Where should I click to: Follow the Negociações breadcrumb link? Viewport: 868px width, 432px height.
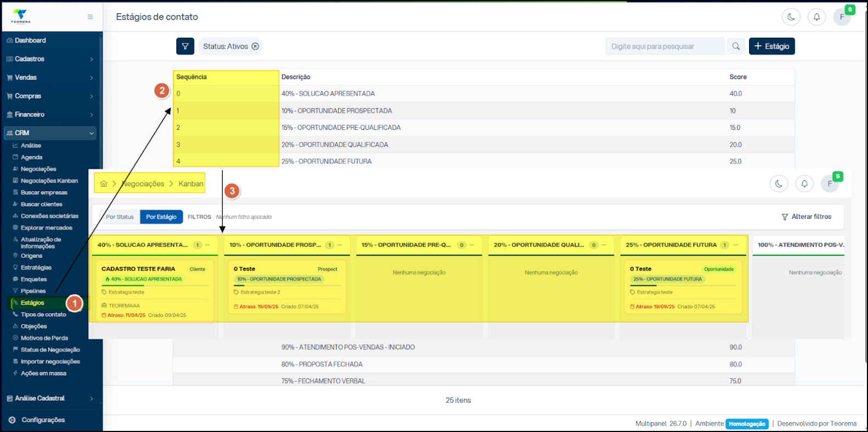pyautogui.click(x=143, y=184)
